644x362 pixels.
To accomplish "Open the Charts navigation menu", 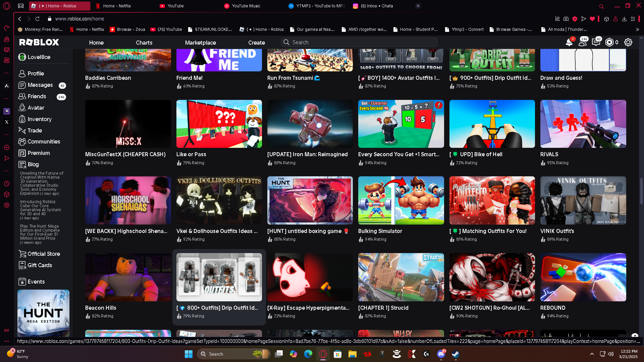I will 144,43.
